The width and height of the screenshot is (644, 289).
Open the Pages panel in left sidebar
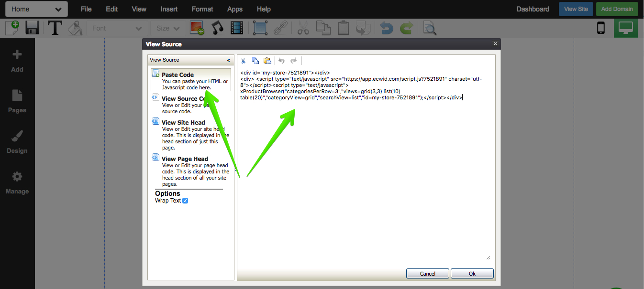tap(17, 101)
